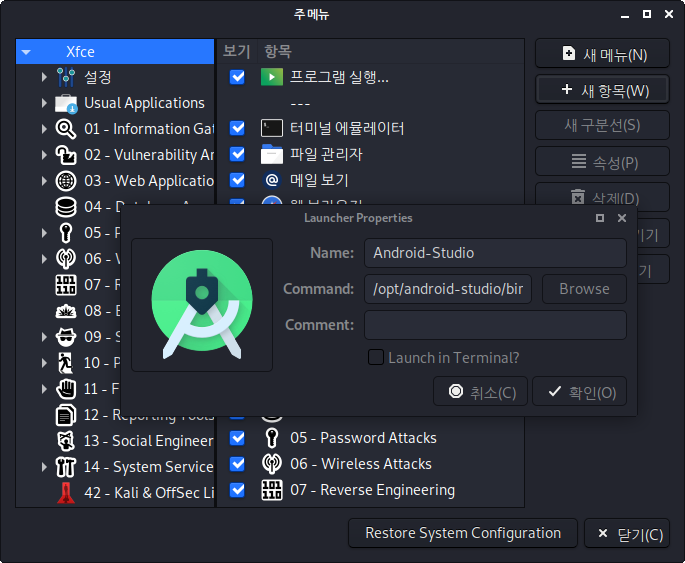This screenshot has width=685, height=563.
Task: Click the 메일 보기 at-sign icon
Action: click(x=272, y=180)
